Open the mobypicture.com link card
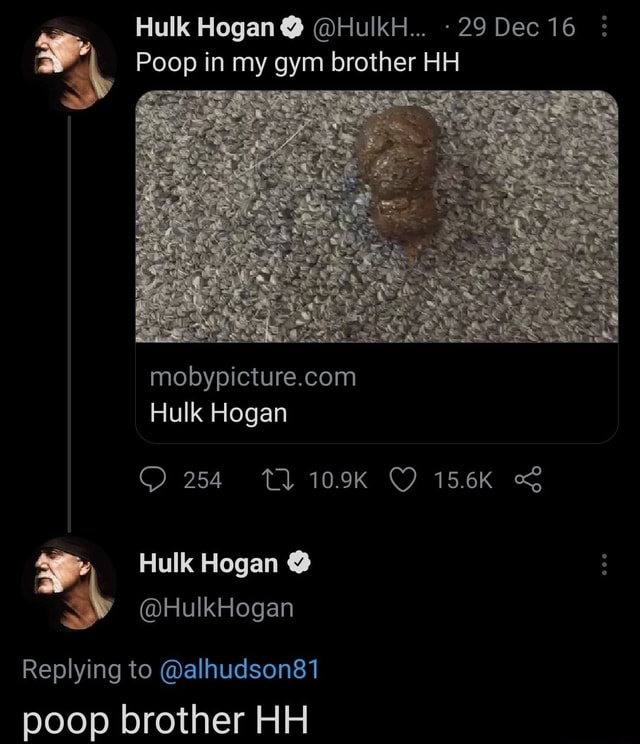 (x=377, y=393)
